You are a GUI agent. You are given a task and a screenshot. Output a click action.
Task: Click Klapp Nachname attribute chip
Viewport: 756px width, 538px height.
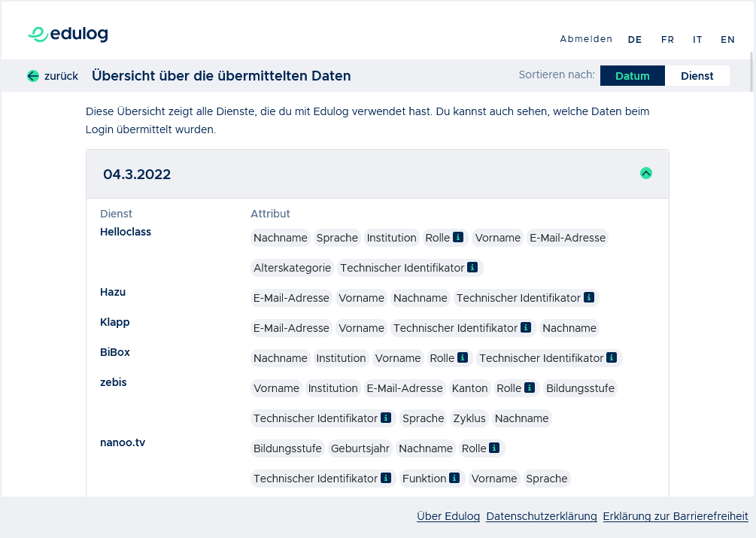[569, 328]
